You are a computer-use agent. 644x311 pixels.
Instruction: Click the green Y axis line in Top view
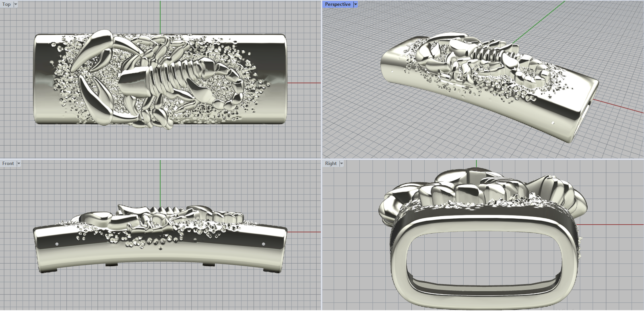tap(160, 16)
